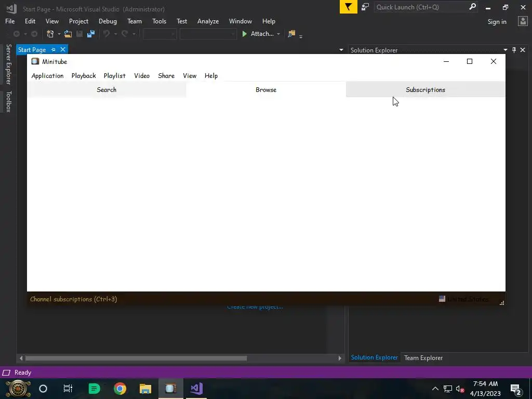The image size is (532, 399).
Task: Switch to Browse tab in Minitube
Action: 266,89
